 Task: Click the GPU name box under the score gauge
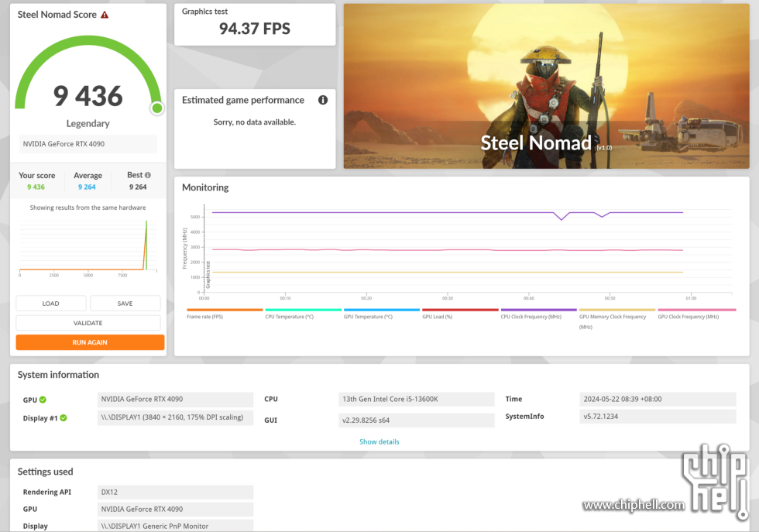click(88, 144)
